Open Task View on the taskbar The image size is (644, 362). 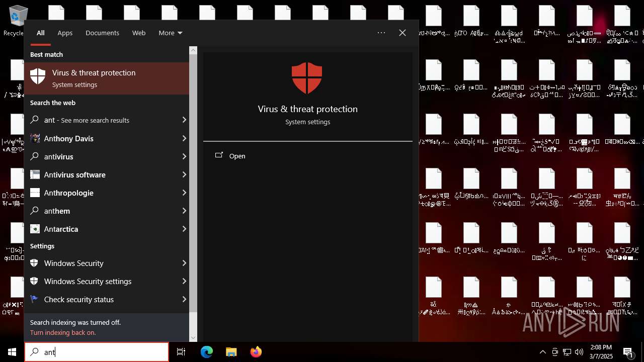pos(181,352)
